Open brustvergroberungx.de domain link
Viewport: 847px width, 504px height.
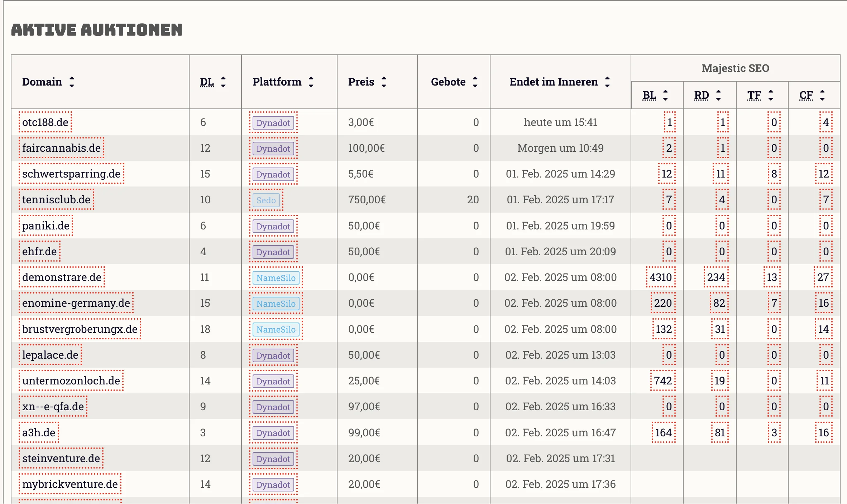[x=80, y=329]
